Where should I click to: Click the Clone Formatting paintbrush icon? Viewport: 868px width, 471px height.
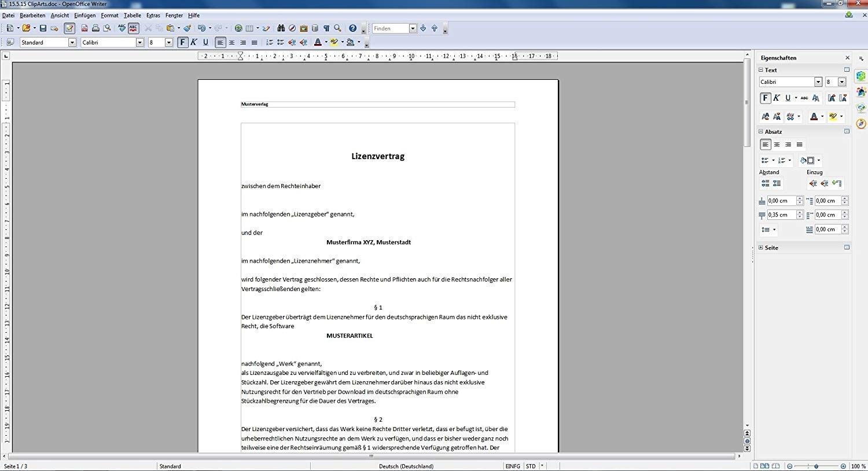click(x=187, y=28)
